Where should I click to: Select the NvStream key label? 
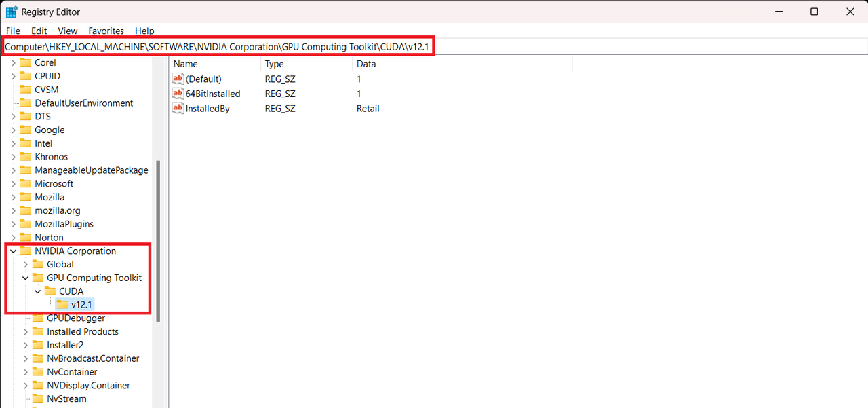point(66,398)
